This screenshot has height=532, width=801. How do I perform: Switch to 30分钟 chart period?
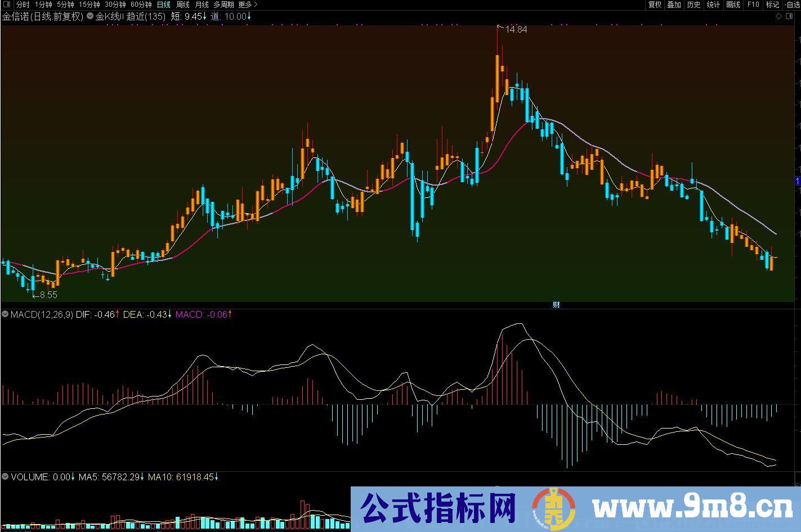pos(115,4)
